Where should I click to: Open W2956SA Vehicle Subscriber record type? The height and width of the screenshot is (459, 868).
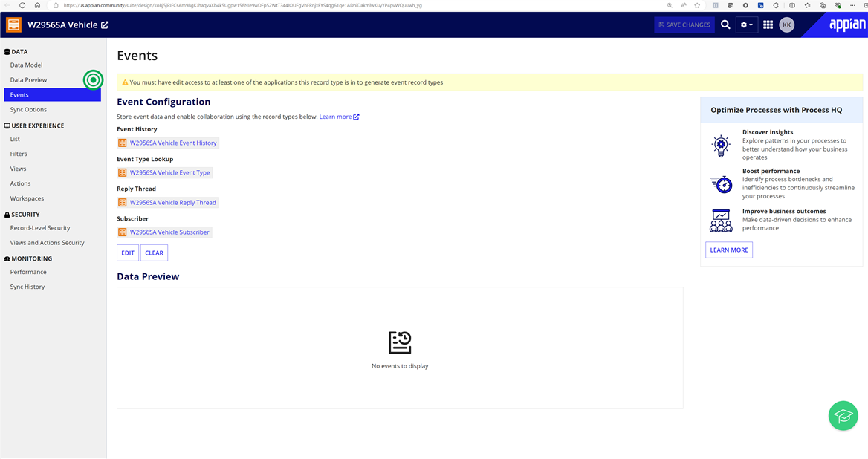(169, 232)
